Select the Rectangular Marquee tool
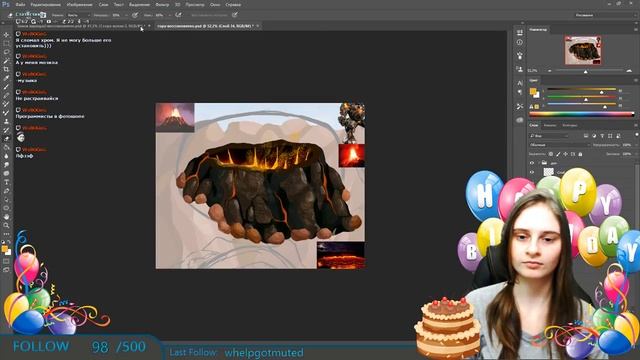 pos(6,44)
